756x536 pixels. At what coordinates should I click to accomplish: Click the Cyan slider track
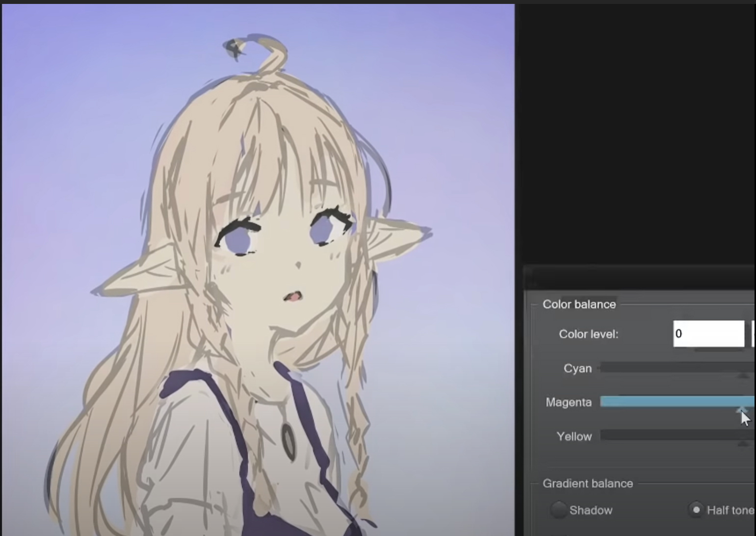coord(677,368)
